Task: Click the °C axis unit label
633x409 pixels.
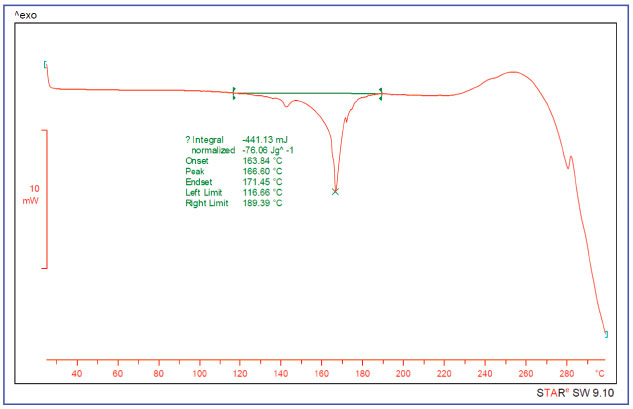Action: pos(600,374)
